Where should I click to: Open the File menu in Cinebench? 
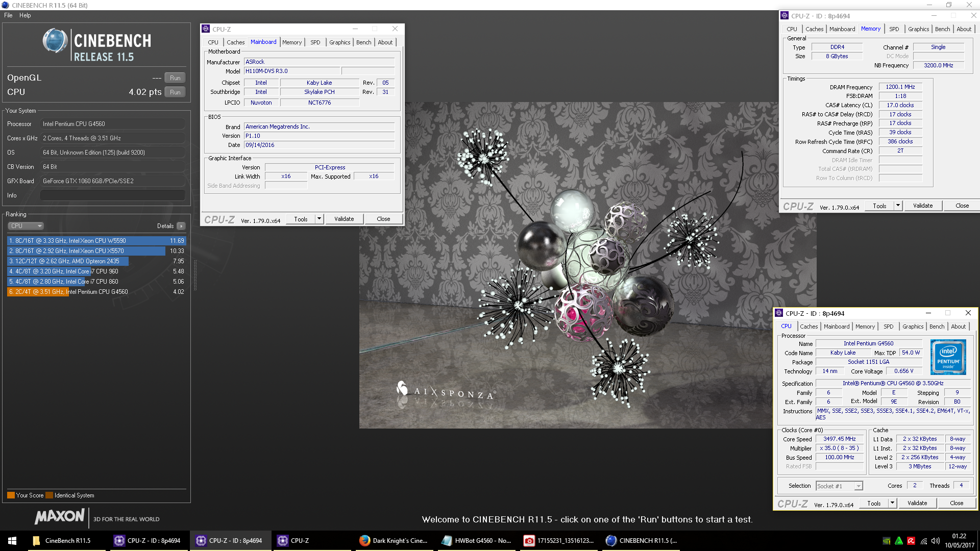(x=8, y=15)
